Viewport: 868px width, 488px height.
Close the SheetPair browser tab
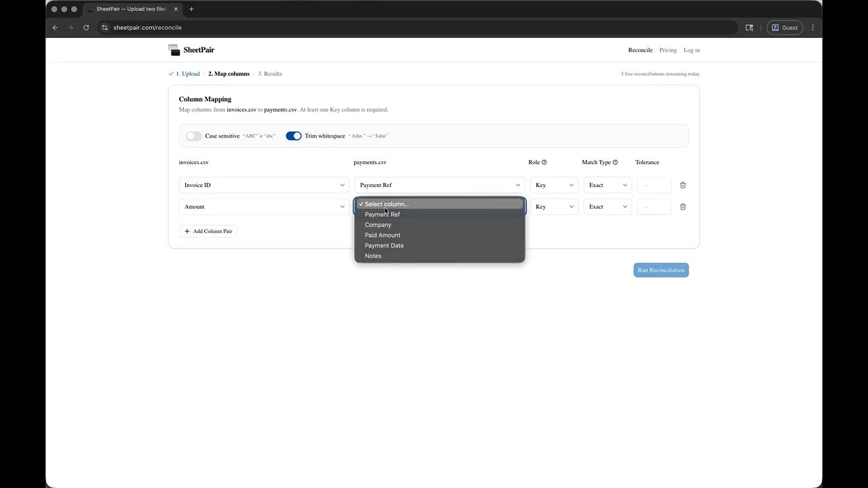[x=176, y=9]
